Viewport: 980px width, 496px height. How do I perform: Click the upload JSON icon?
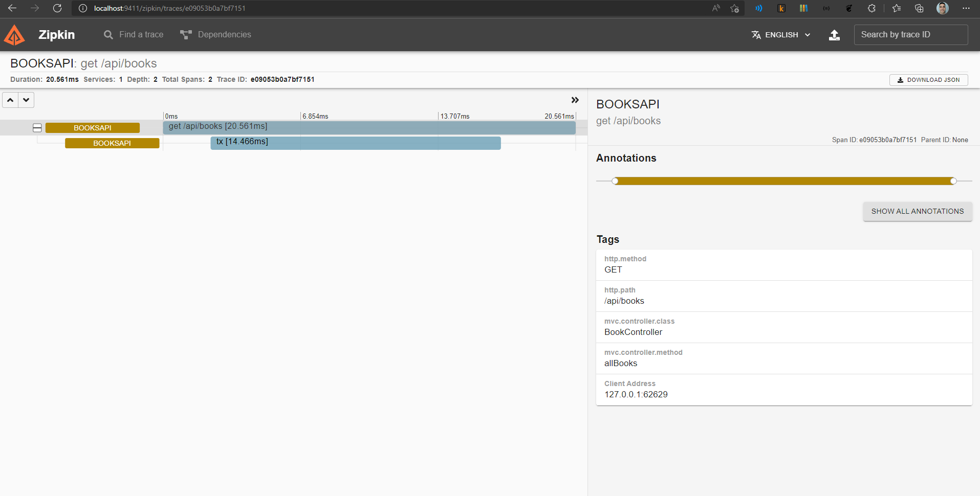tap(834, 35)
